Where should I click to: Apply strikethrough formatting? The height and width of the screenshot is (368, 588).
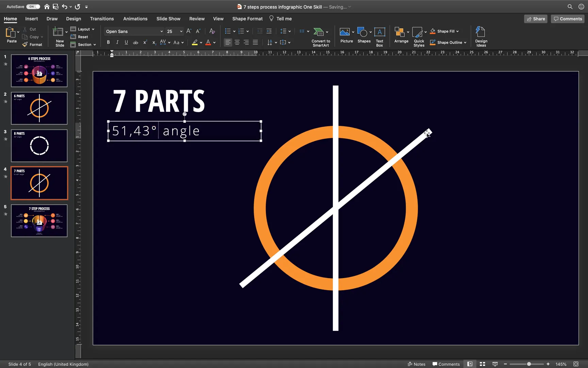[135, 42]
